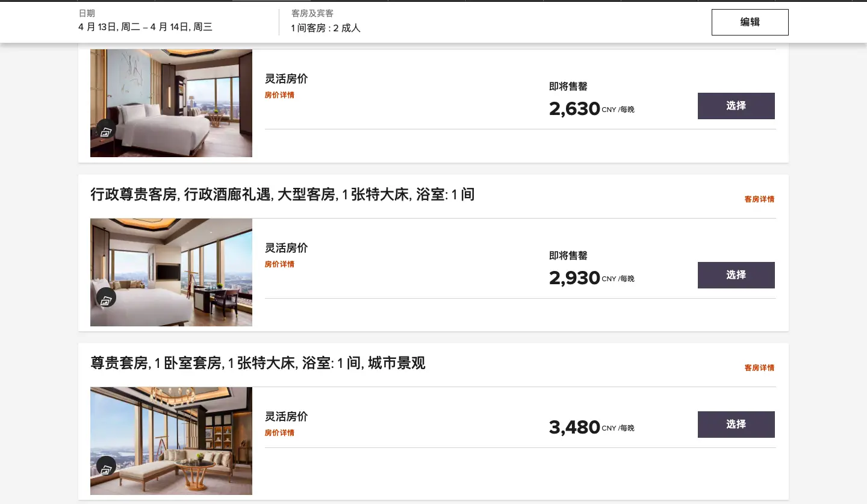Screen dimensions: 867x504
Task: Expand the 灵活房价 rate for the suite
Action: tap(286, 416)
